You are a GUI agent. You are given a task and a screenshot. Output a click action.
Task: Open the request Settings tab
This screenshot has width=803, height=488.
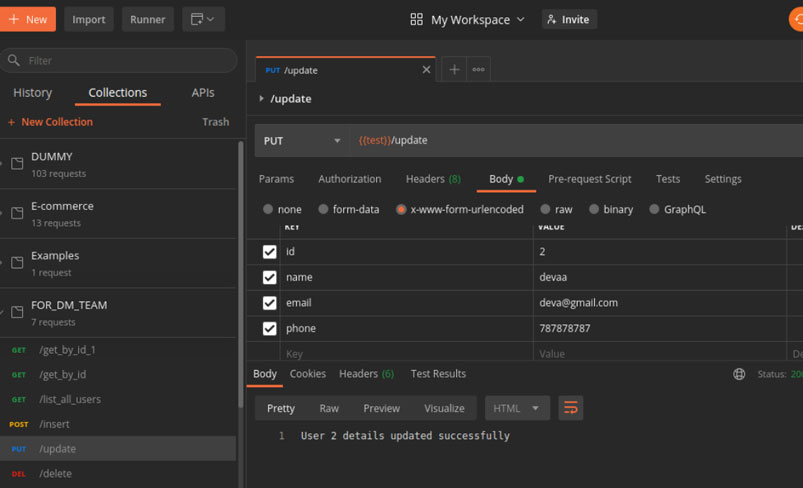(x=723, y=179)
